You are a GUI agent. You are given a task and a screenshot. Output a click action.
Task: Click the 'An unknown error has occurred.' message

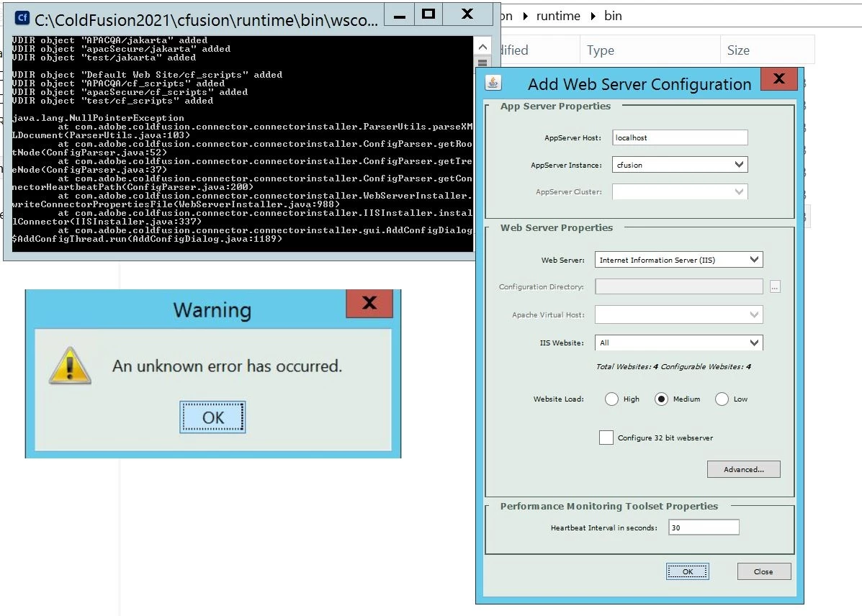[x=227, y=366]
